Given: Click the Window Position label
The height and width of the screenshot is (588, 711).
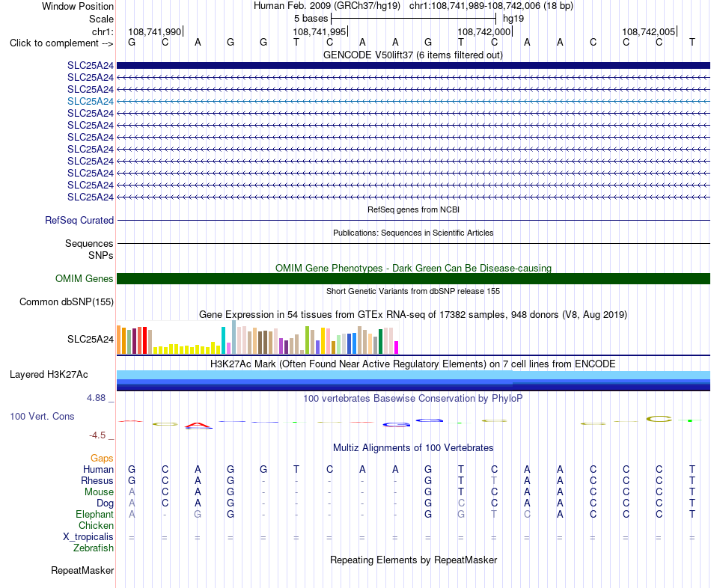Looking at the screenshot, I should click(78, 6).
